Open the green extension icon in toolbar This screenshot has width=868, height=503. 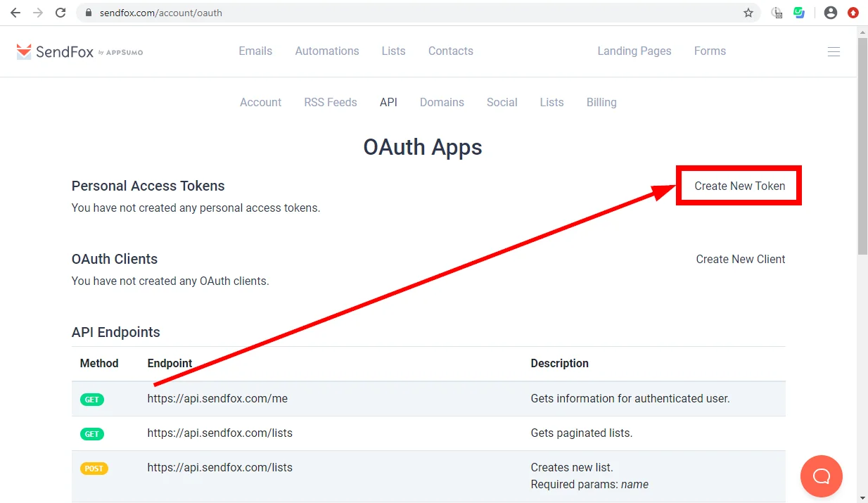pos(799,13)
